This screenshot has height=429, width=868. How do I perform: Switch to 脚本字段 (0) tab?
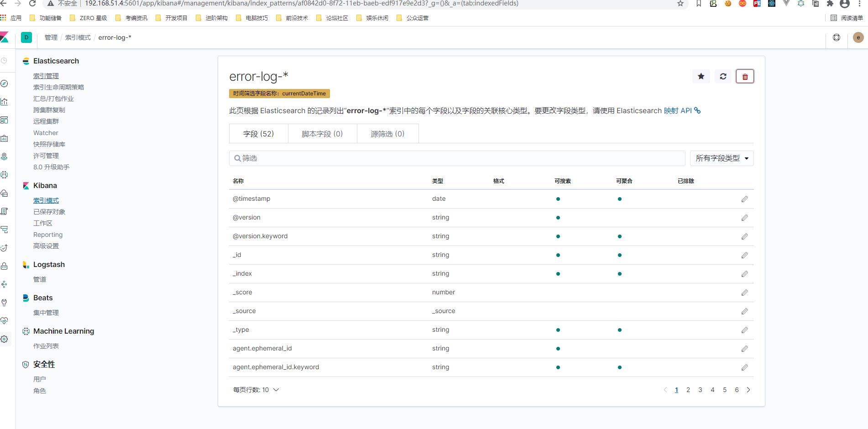click(322, 134)
